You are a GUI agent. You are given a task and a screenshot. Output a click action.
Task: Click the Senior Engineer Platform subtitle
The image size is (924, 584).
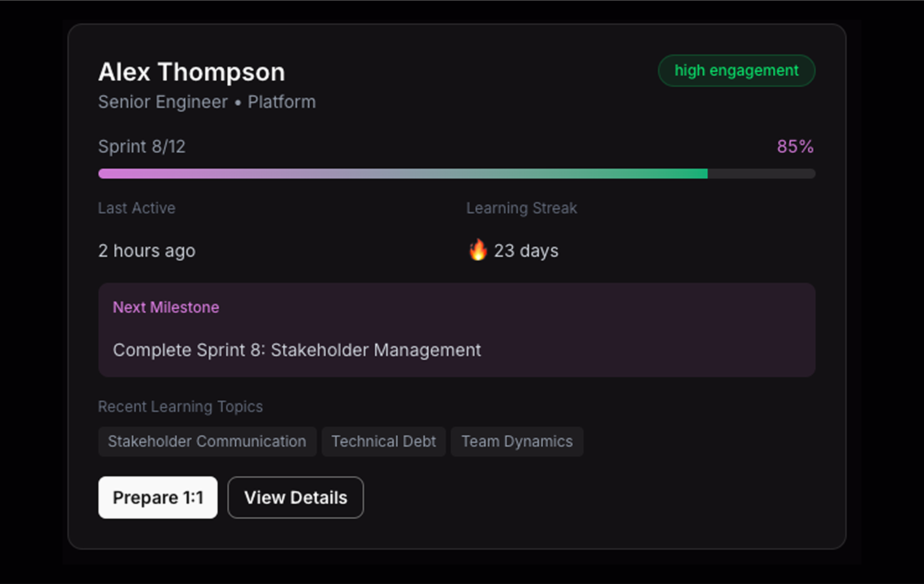click(x=207, y=101)
